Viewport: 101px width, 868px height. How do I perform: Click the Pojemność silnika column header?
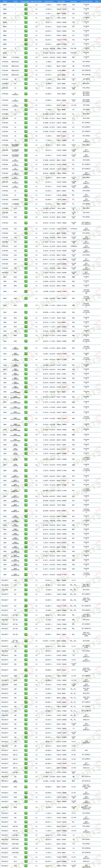tap(36, 1)
